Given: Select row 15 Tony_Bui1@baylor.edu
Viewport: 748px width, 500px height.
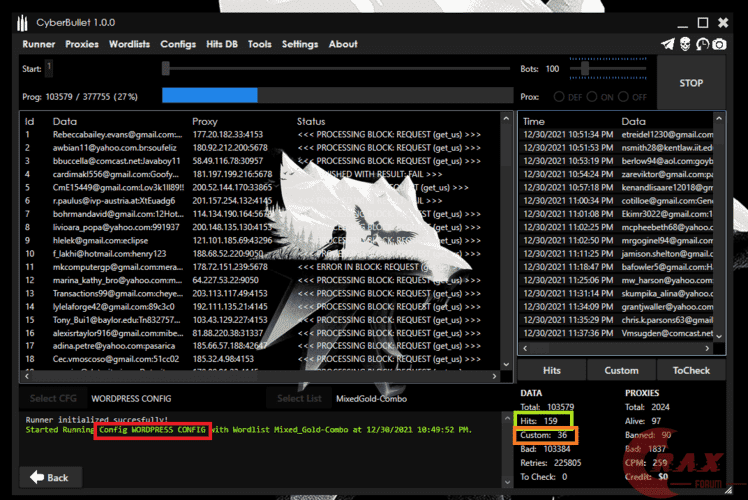Looking at the screenshot, I should point(260,320).
